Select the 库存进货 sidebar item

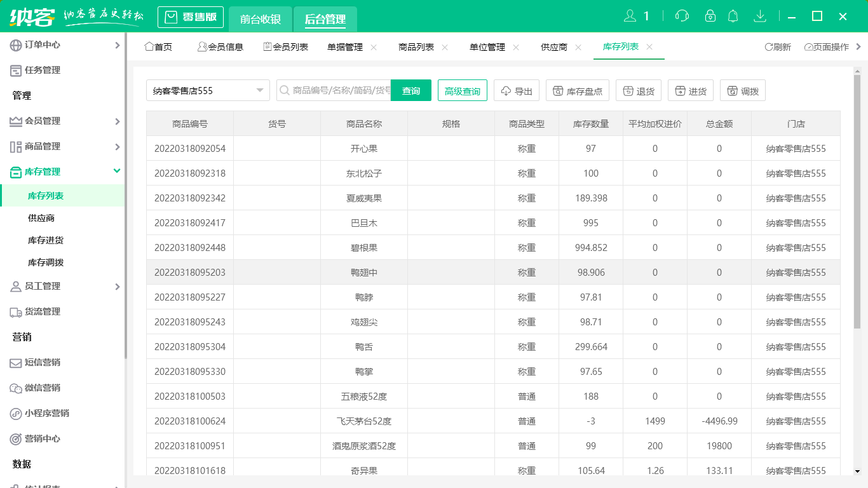tap(46, 240)
